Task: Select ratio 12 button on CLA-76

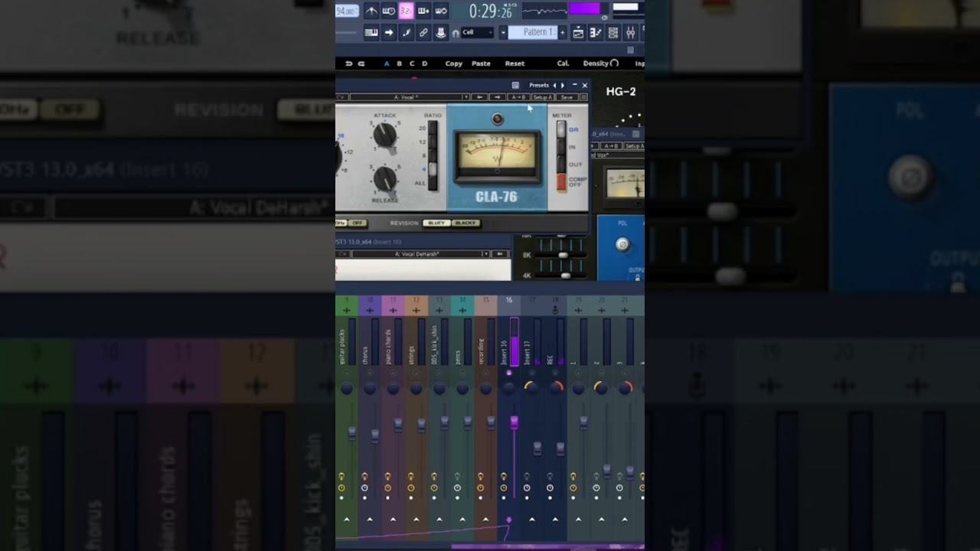Action: click(x=432, y=142)
